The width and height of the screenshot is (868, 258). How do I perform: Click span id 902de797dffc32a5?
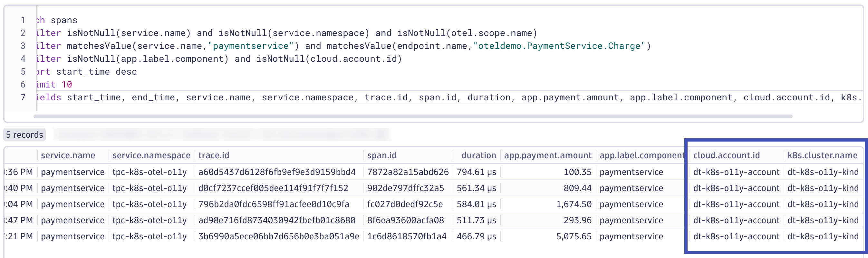point(405,188)
